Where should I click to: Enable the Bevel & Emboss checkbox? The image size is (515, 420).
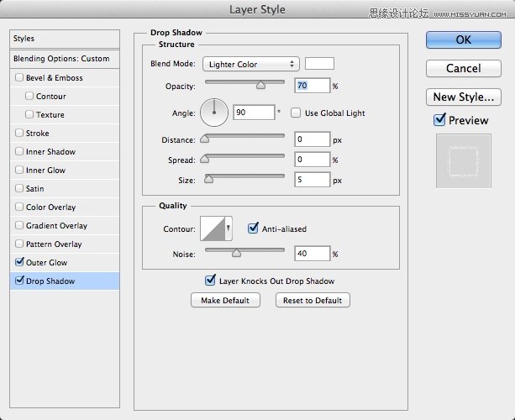click(x=19, y=78)
